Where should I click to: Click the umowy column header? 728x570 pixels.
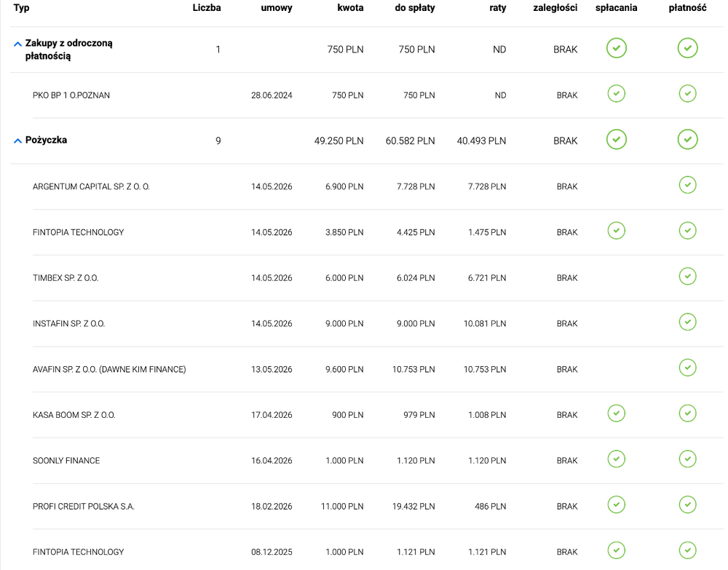pyautogui.click(x=276, y=8)
